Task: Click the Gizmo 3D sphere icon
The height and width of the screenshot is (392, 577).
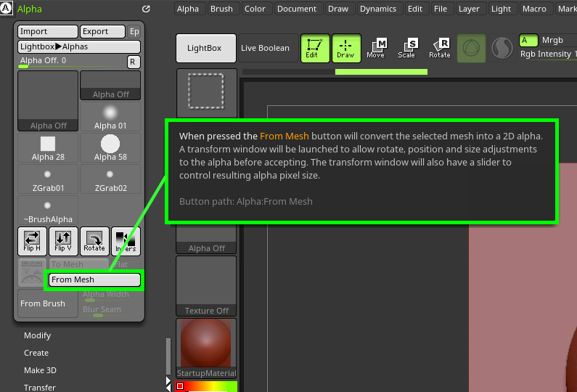Action: click(471, 48)
